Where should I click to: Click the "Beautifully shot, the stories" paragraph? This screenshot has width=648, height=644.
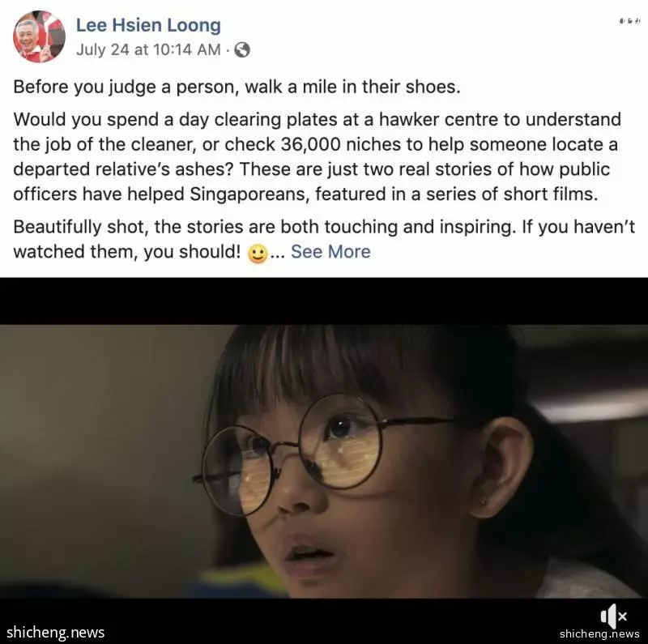[324, 239]
